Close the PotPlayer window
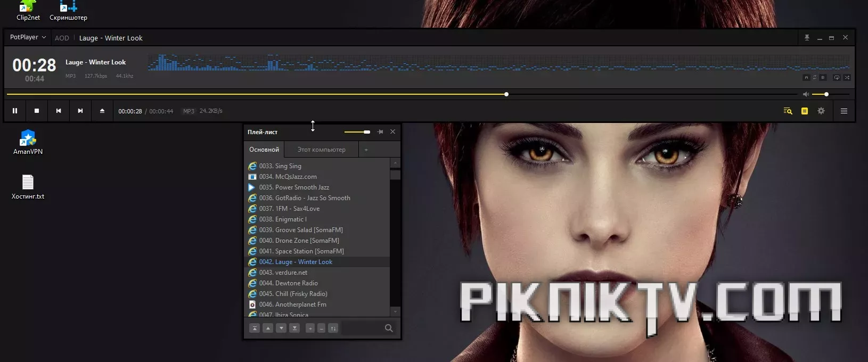The image size is (868, 362). pyautogui.click(x=845, y=38)
